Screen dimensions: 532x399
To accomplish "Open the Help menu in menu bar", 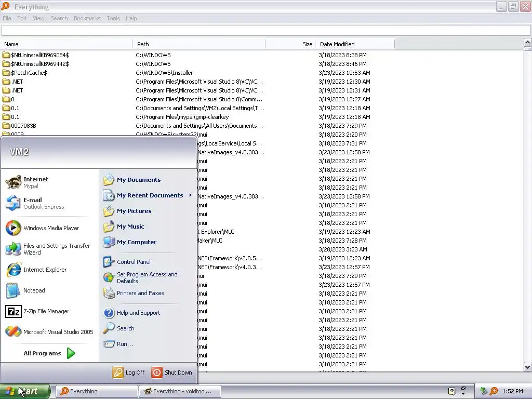I will (x=131, y=18).
